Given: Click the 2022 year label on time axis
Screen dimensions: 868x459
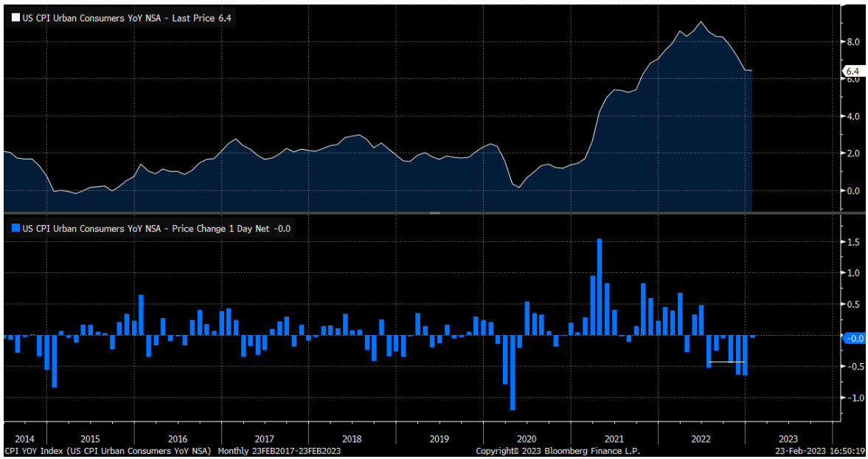Looking at the screenshot, I should pos(701,439).
